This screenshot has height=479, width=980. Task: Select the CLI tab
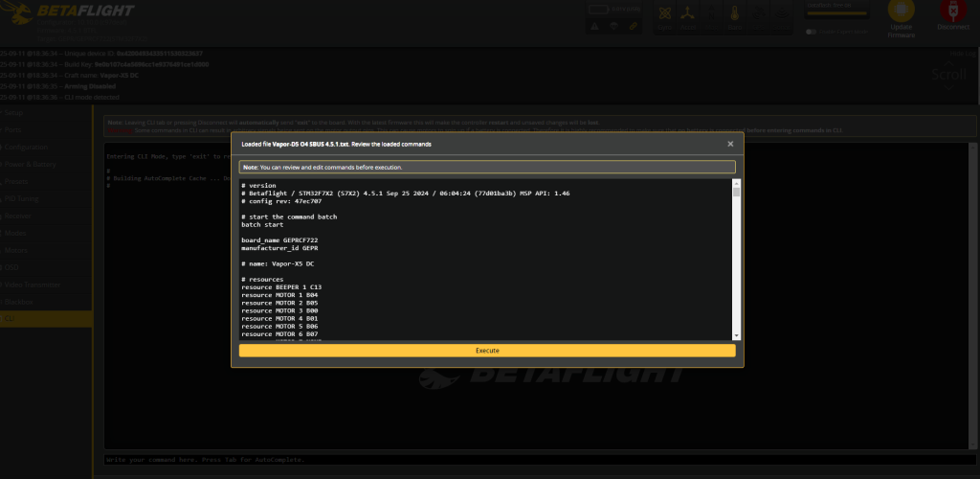click(x=46, y=319)
